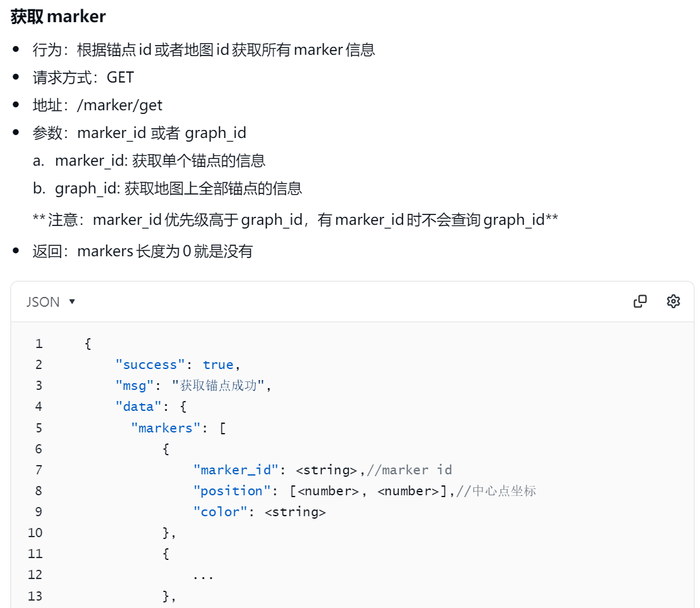This screenshot has width=700, height=608.
Task: Open code block settings gear
Action: [674, 301]
